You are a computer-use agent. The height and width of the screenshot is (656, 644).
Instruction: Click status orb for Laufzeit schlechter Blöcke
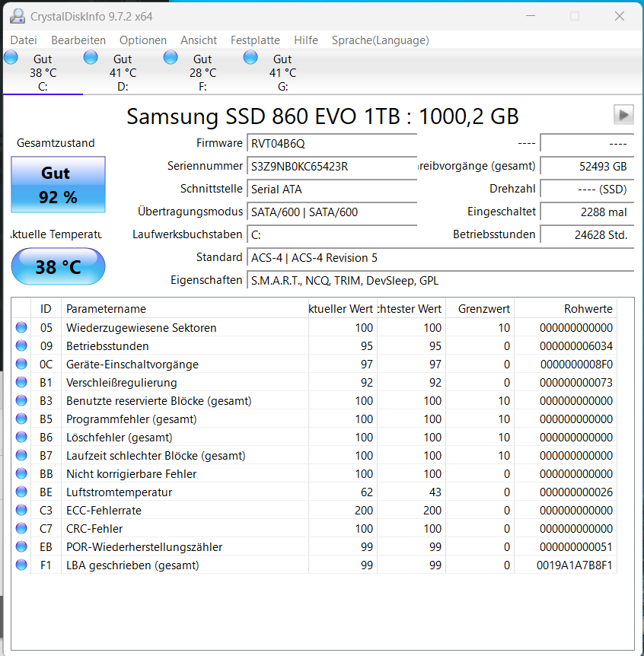point(21,455)
